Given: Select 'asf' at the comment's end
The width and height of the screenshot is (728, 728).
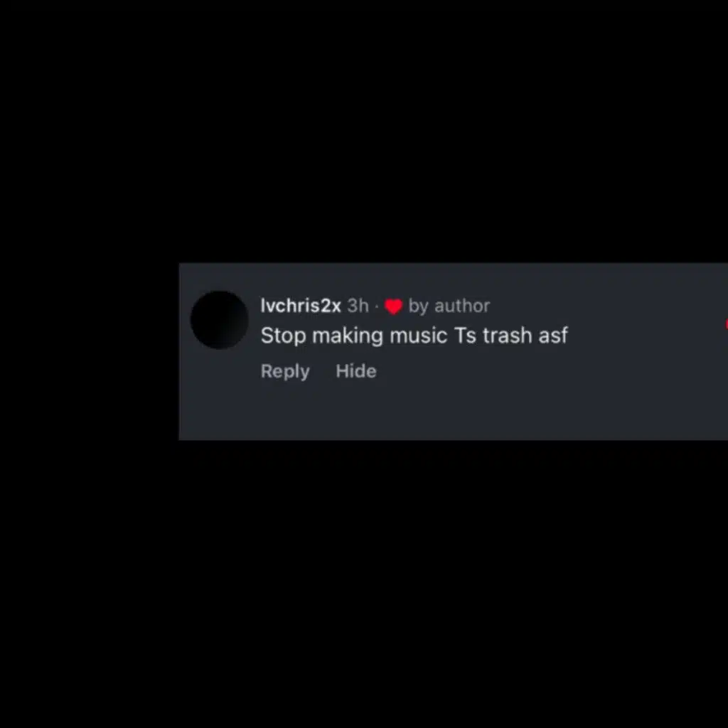Looking at the screenshot, I should tap(553, 336).
